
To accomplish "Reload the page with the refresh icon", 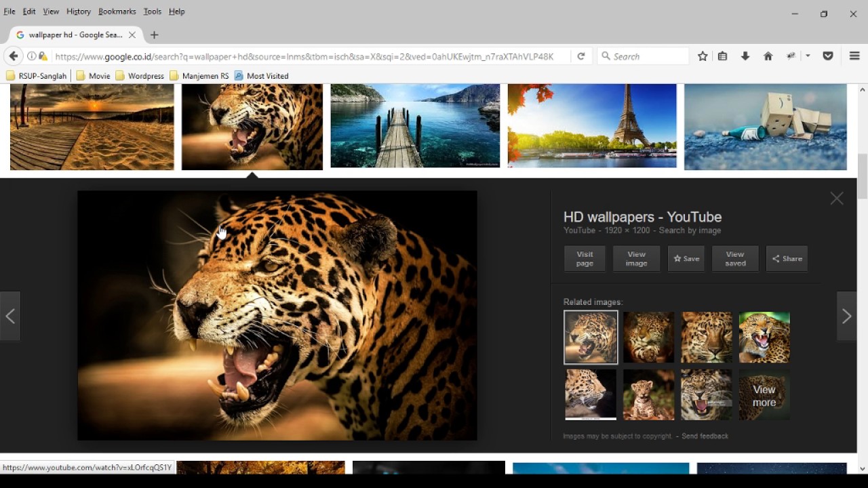I will 581,56.
